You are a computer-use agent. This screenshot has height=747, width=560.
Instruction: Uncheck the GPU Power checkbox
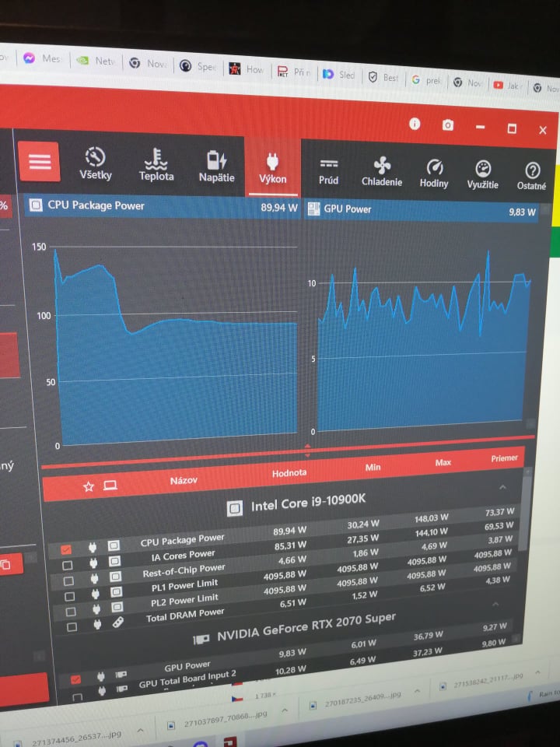pos(75,680)
